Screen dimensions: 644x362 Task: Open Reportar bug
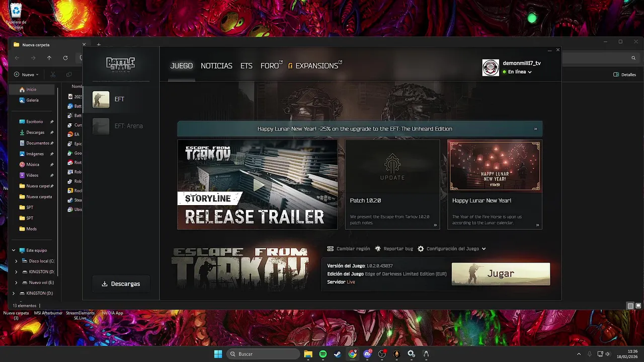[x=394, y=249]
